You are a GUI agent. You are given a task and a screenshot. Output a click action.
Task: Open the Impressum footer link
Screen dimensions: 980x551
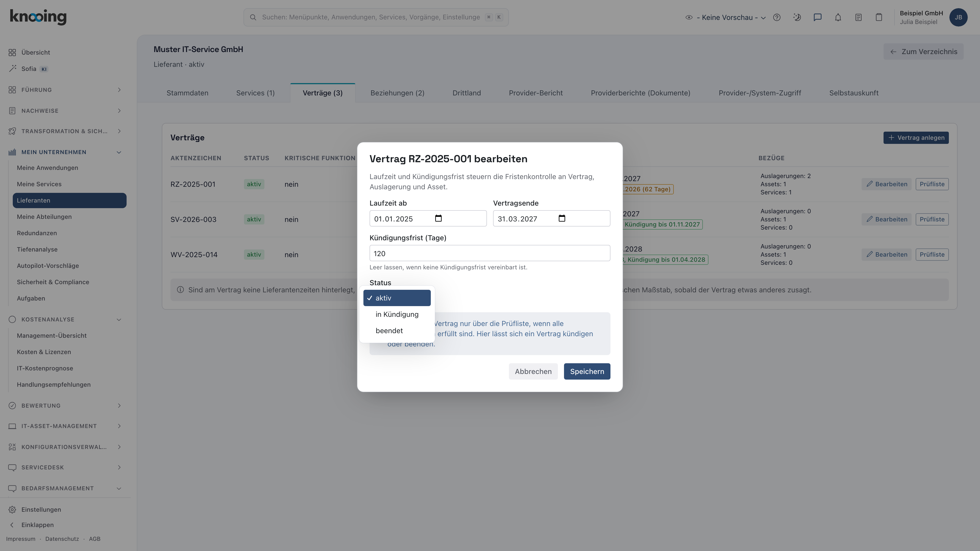pyautogui.click(x=20, y=539)
